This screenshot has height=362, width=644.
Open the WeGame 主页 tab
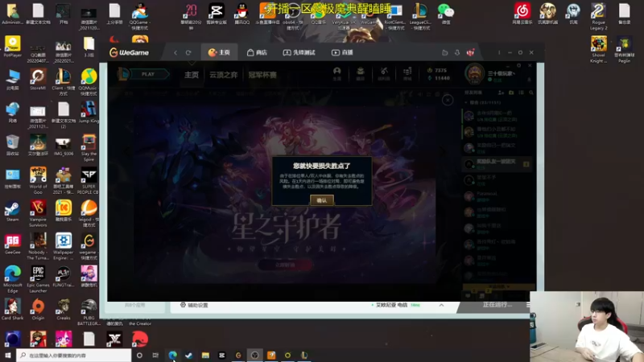coord(219,52)
